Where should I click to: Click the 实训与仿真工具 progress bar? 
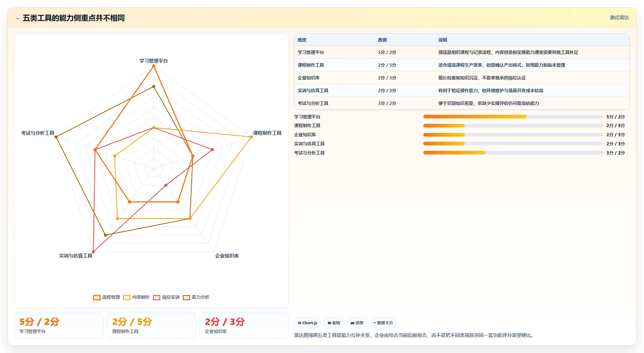pyautogui.click(x=513, y=144)
